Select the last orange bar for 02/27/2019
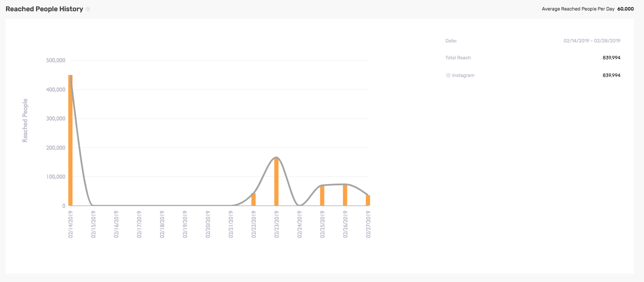The image size is (644, 282). (x=368, y=200)
